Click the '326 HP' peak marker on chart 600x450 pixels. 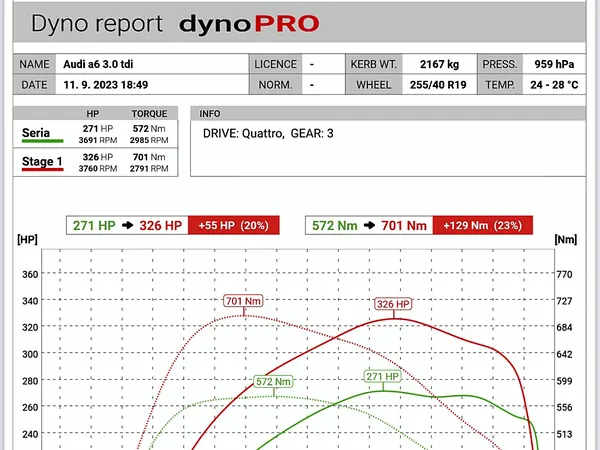(393, 304)
